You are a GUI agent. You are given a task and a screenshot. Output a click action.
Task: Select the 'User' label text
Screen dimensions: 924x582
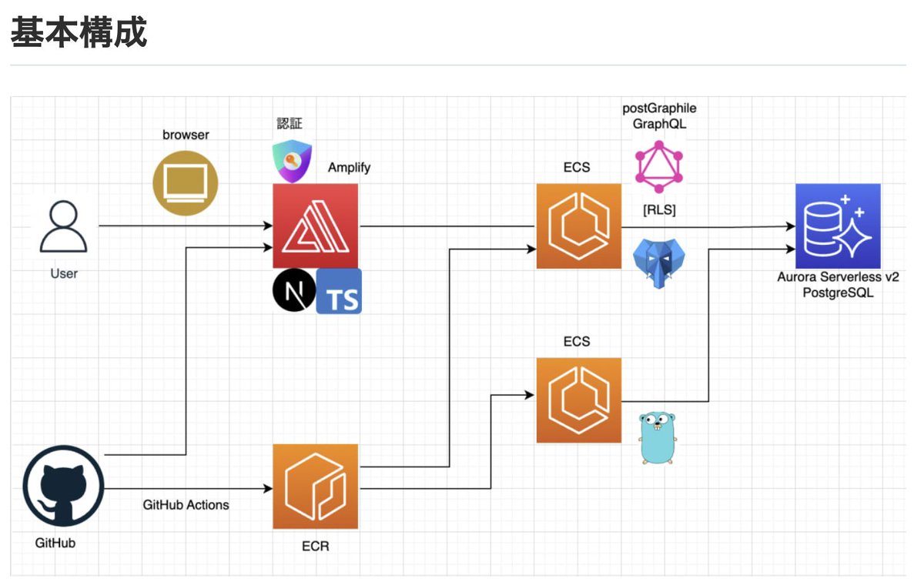64,273
